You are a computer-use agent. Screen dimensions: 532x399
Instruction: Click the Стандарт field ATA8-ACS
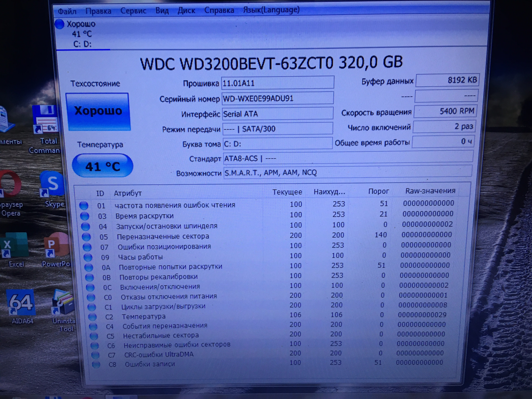348,158
